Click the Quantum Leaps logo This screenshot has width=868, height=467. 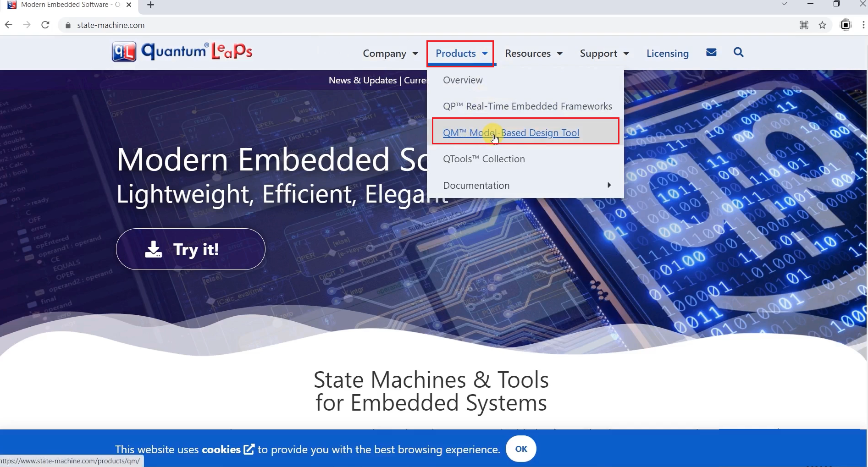tap(182, 51)
